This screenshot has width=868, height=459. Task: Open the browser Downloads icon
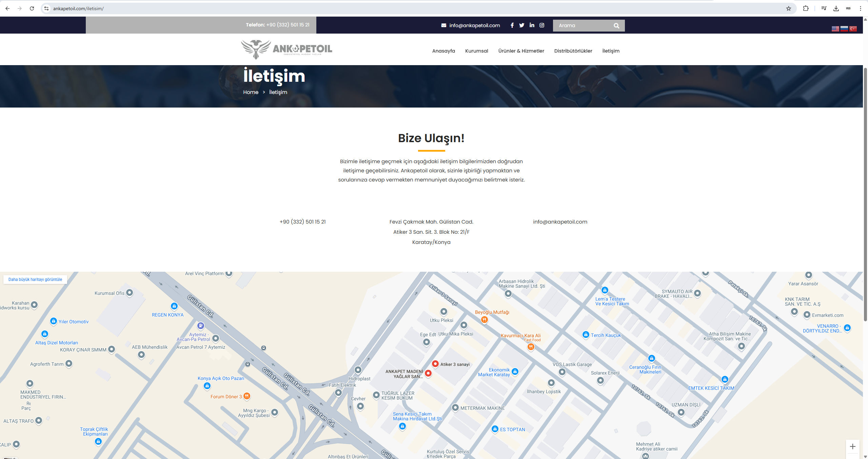(x=836, y=8)
